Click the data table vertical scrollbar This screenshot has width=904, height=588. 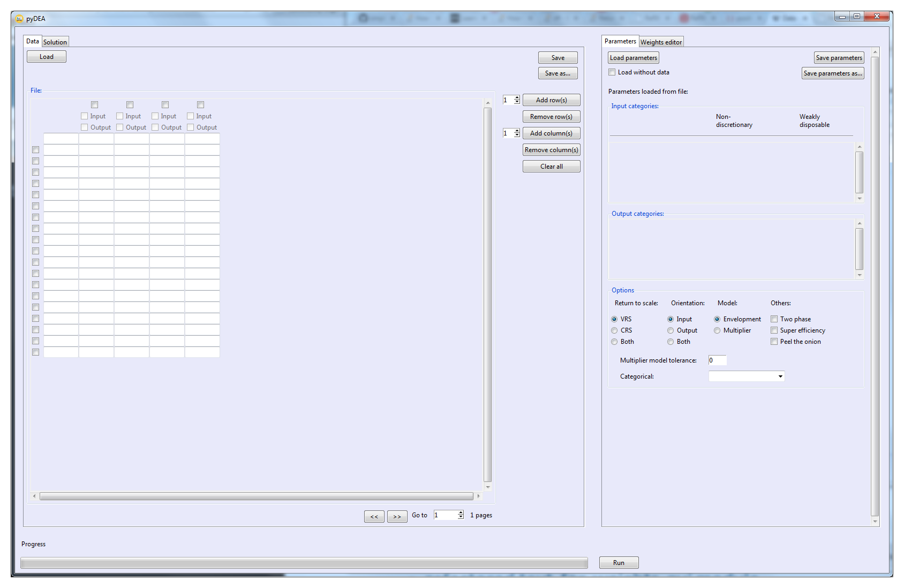coord(487,295)
